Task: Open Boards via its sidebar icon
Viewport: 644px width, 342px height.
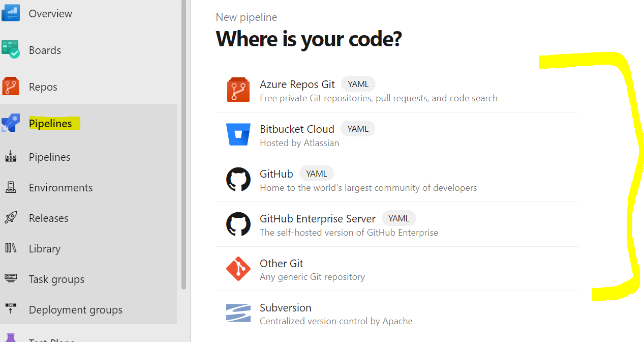Action: coord(11,49)
